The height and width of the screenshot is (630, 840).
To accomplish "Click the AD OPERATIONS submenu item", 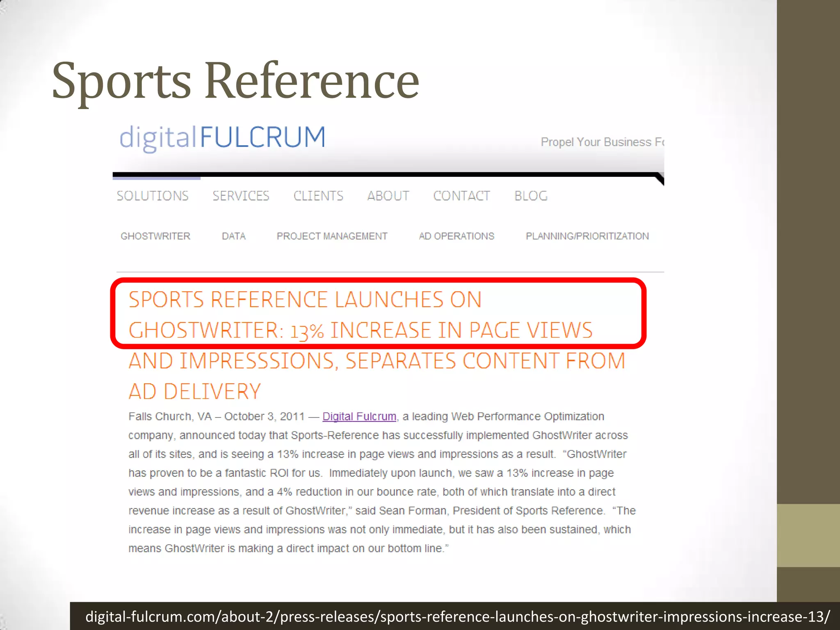I will point(457,236).
